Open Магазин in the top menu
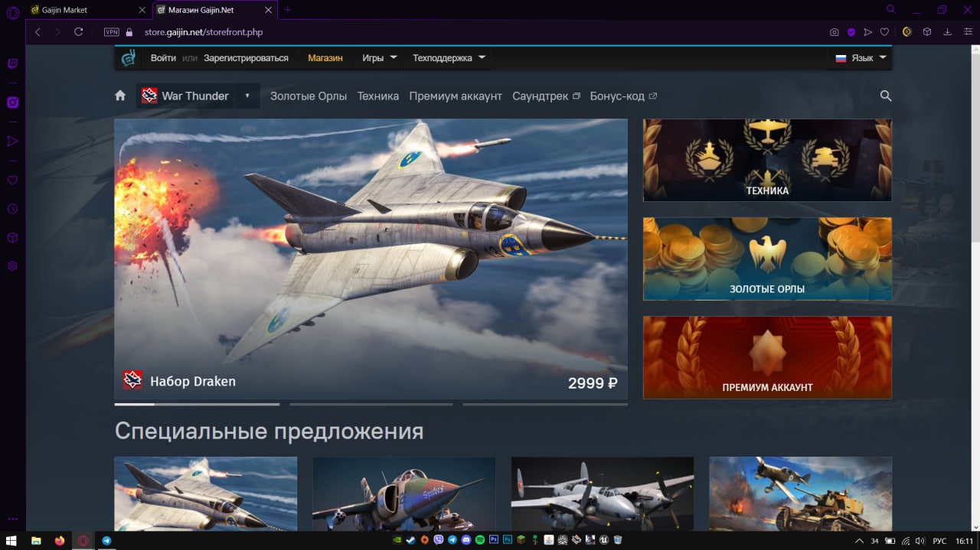980x550 pixels. (325, 57)
